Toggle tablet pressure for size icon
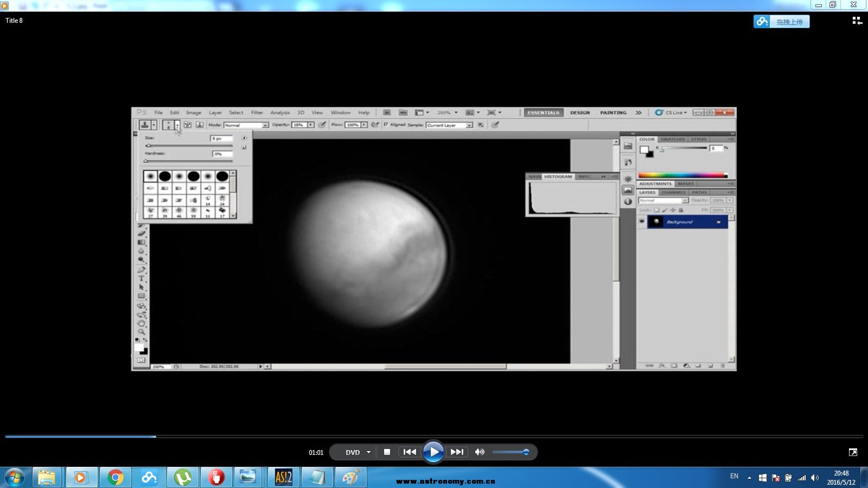 click(x=495, y=125)
